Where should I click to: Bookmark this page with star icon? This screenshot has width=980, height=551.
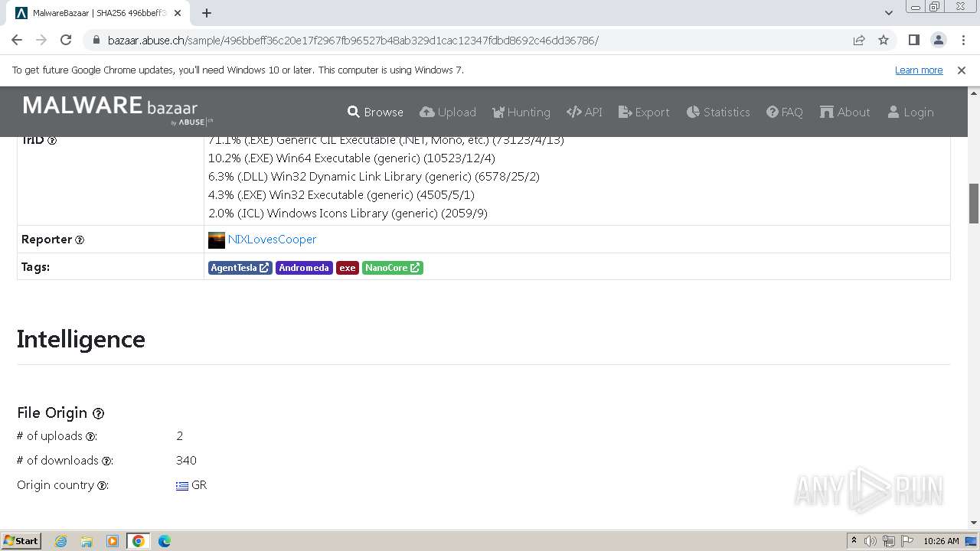pos(884,40)
